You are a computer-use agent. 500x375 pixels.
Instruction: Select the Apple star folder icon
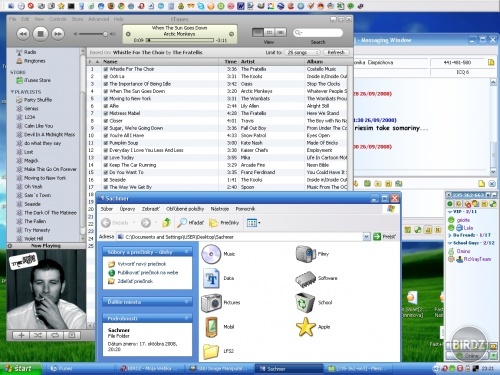tap(305, 327)
